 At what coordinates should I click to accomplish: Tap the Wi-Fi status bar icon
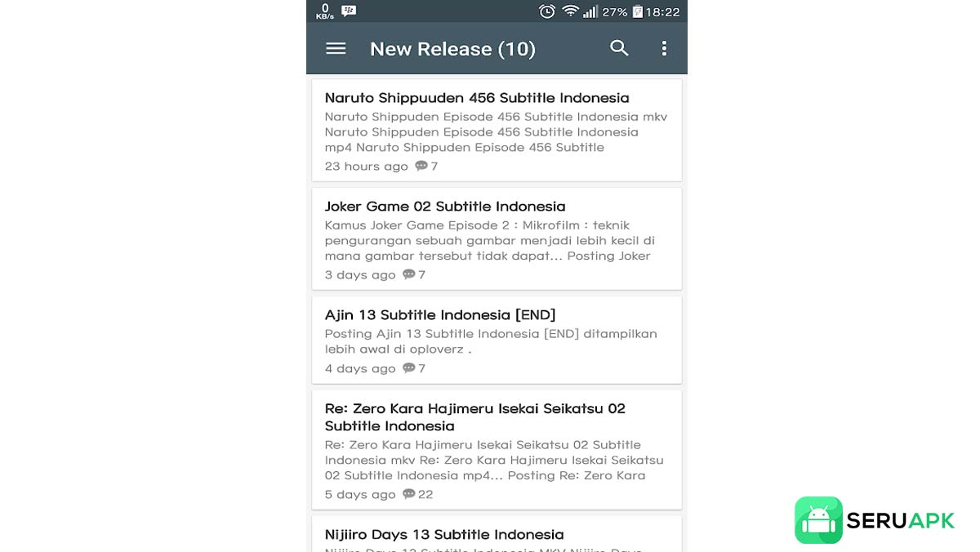570,11
